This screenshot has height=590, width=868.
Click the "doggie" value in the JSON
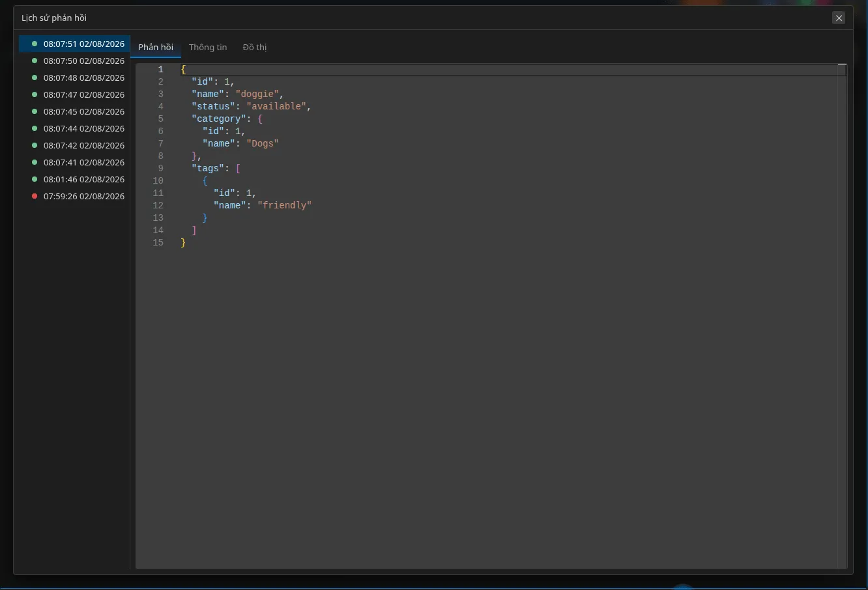coord(257,94)
